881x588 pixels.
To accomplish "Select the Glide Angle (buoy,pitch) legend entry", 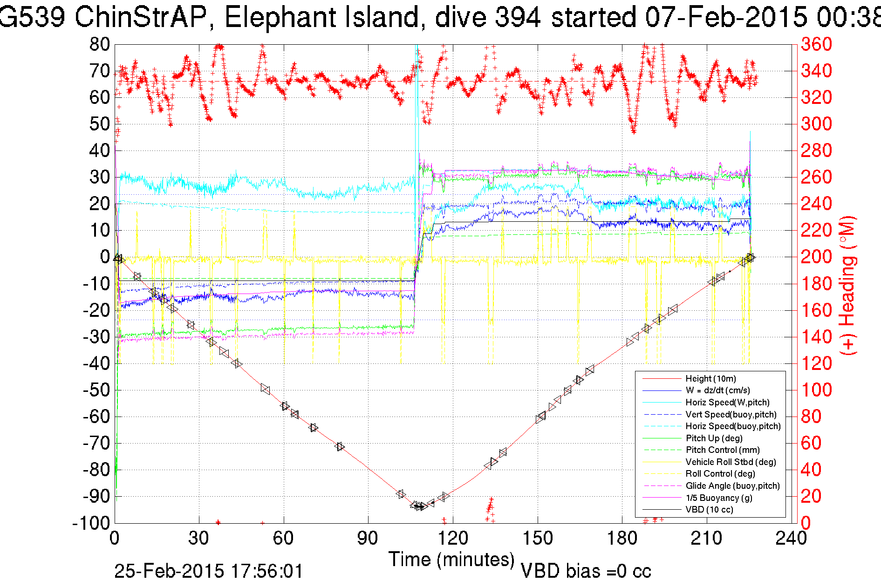I will point(732,485).
